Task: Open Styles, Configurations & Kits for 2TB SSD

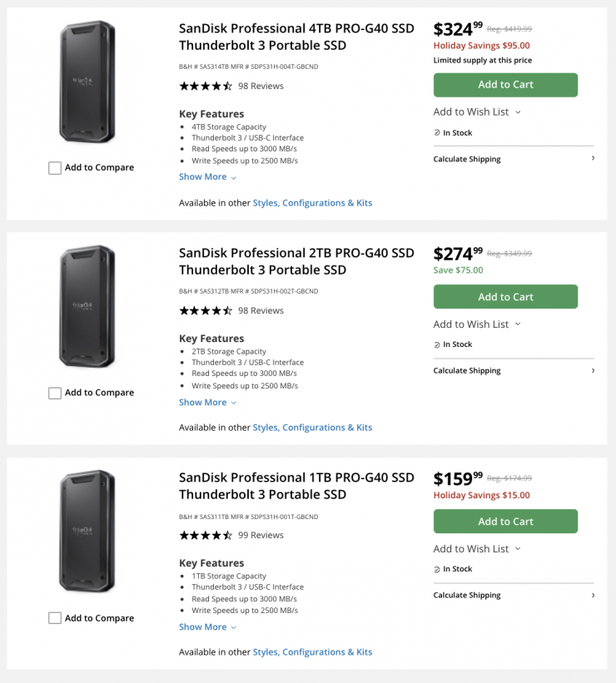Action: (312, 428)
